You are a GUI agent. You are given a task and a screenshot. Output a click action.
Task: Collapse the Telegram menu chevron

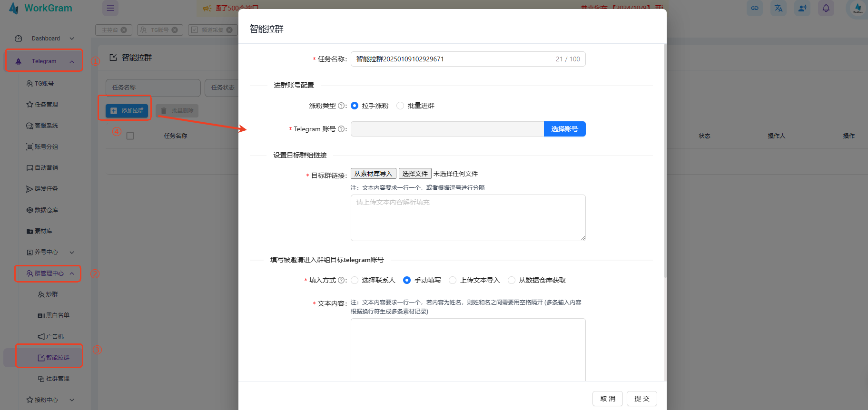pos(72,61)
